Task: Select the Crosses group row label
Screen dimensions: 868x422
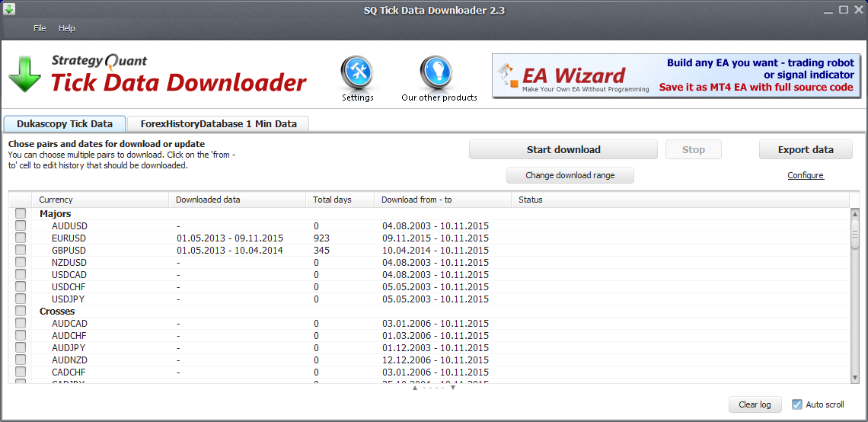Action: coord(57,312)
